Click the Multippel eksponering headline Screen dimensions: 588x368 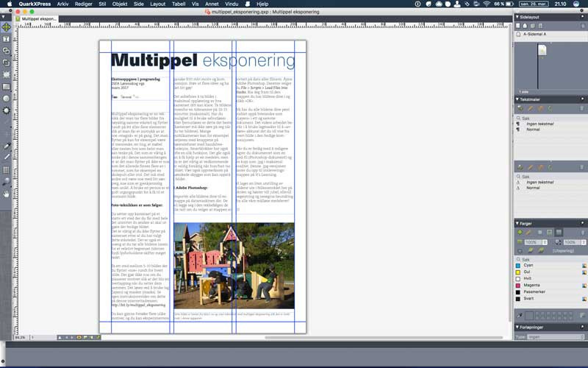pyautogui.click(x=203, y=60)
